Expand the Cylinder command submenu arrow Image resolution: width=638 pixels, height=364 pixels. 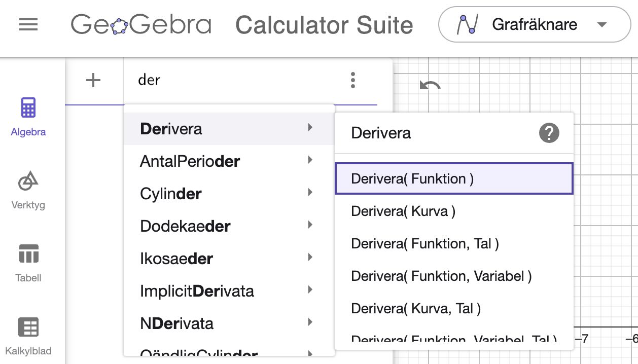[310, 193]
